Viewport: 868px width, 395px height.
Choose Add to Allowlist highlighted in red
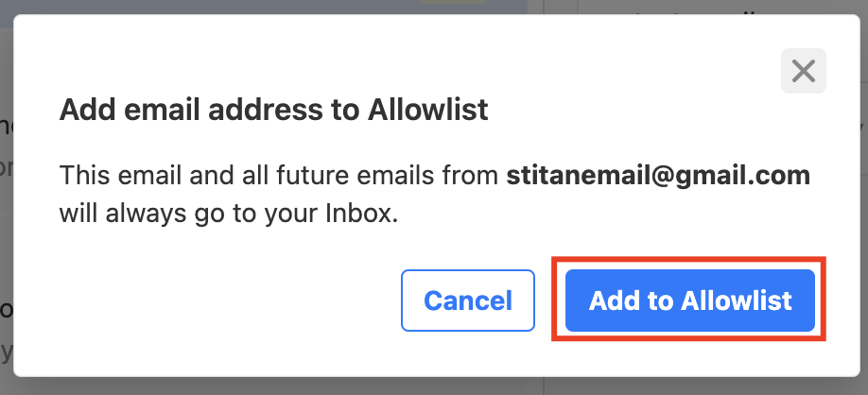tap(689, 301)
